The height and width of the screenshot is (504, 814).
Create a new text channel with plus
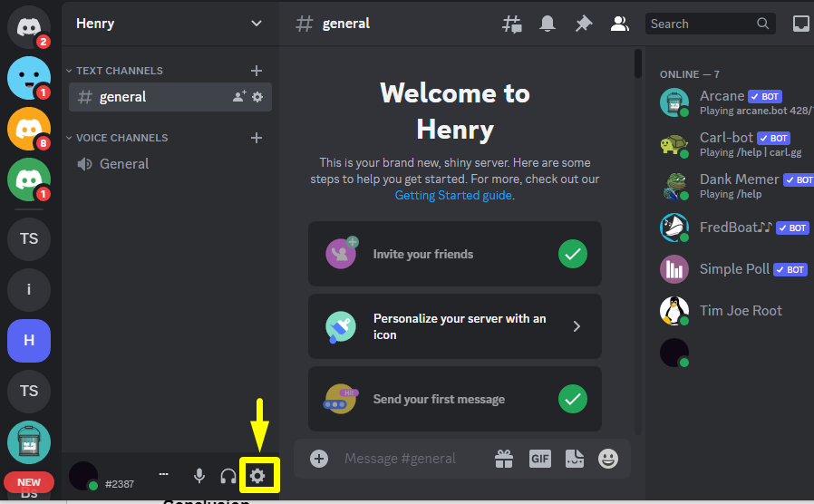[x=256, y=71]
